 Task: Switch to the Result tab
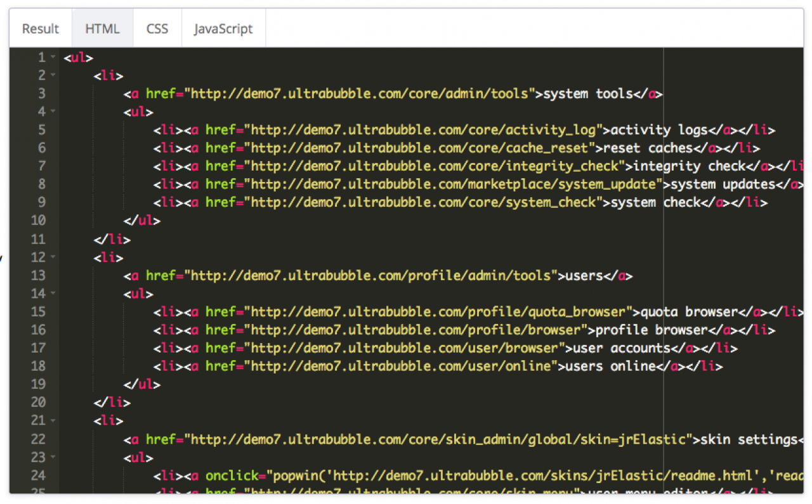[x=41, y=29]
